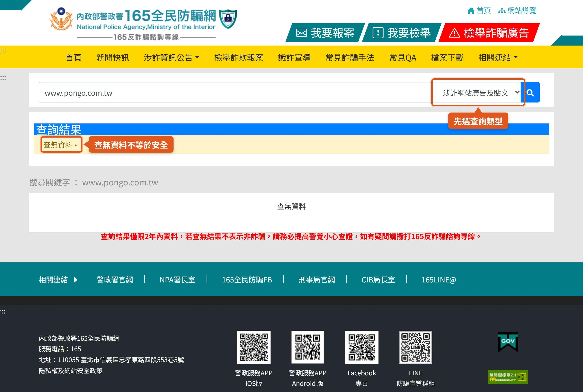
Task: Open 識詐宣導 menu item
Action: (294, 58)
